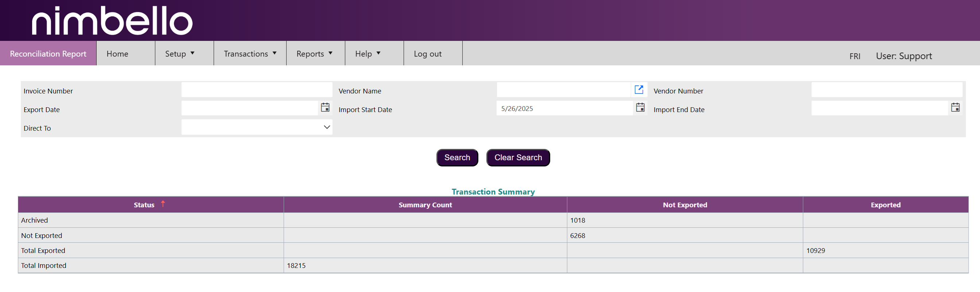Viewport: 980px width, 292px height.
Task: Open the Setup dropdown menu
Action: tap(180, 54)
